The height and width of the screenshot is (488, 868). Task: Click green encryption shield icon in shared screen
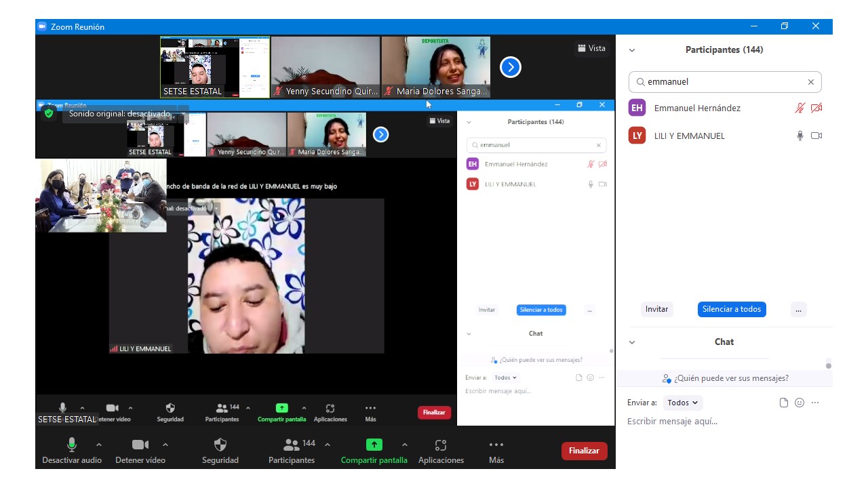coord(49,113)
